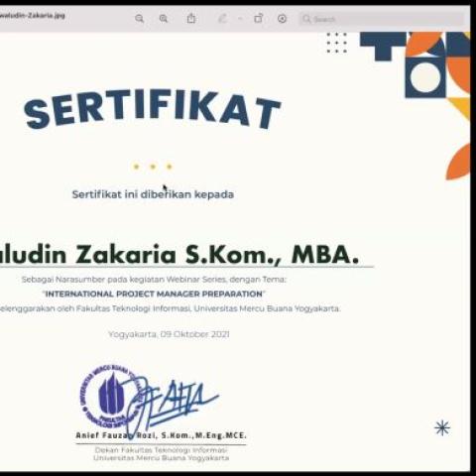Click the circular Markup toolbar icon
Image resolution: width=476 pixels, height=476 pixels.
282,19
